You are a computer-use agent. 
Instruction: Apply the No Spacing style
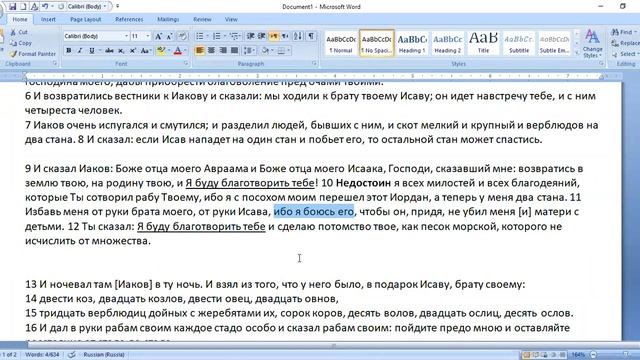376,43
